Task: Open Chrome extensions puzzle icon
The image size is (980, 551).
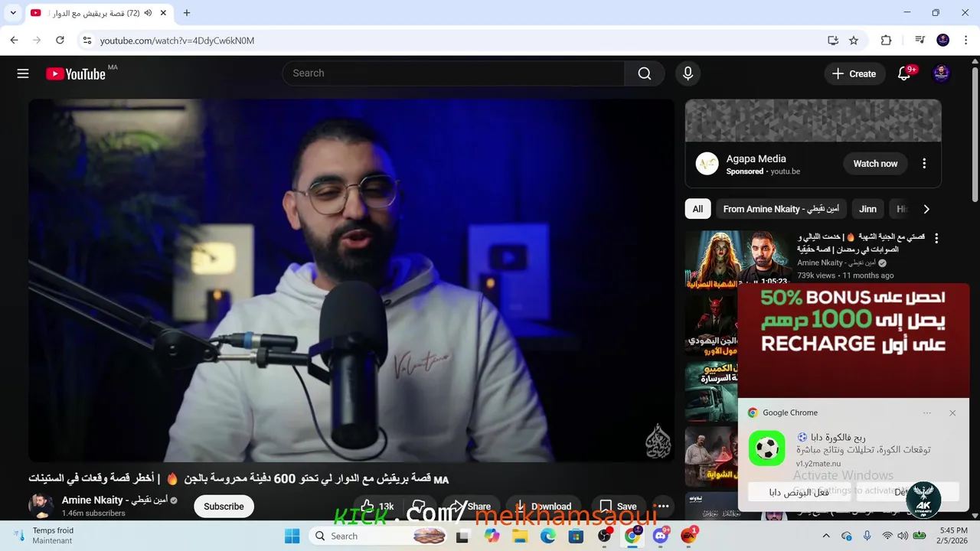Action: 886,41
